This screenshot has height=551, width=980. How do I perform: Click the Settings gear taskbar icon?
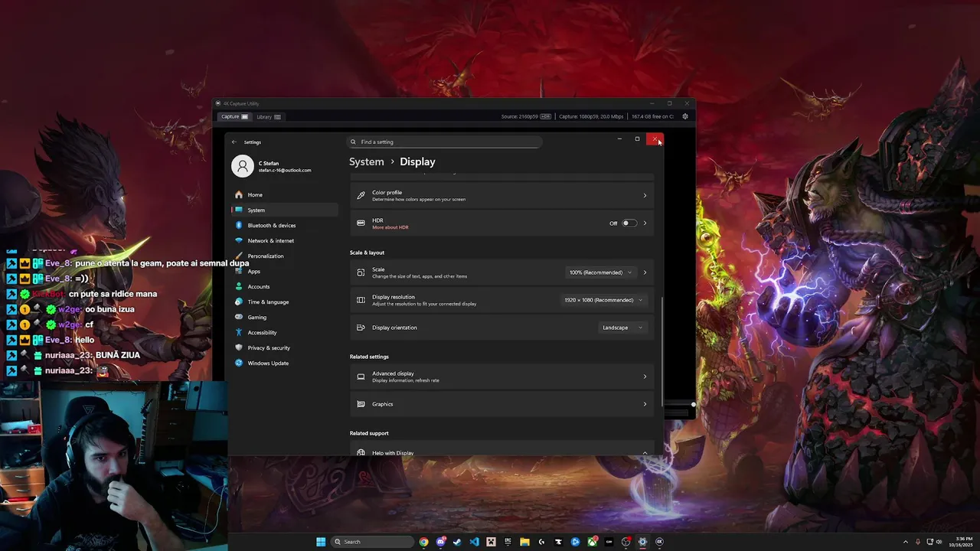tap(642, 542)
